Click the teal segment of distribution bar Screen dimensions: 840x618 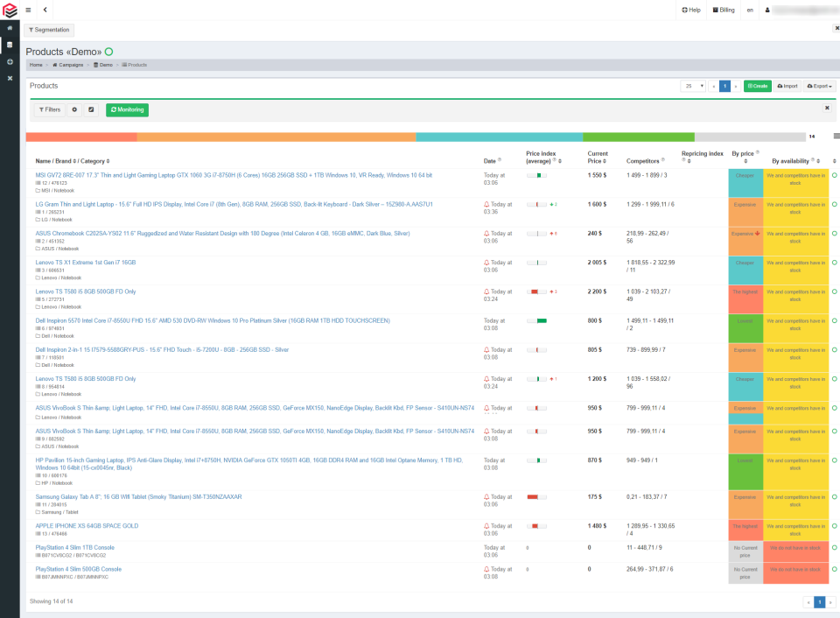(500, 137)
